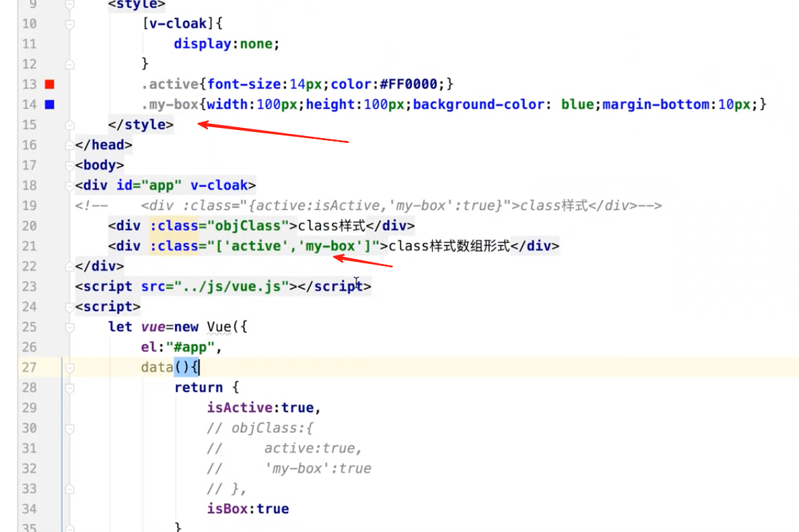Collapse the data(){ fold on line 27
Image resolution: width=799 pixels, height=532 pixels.
click(x=70, y=367)
